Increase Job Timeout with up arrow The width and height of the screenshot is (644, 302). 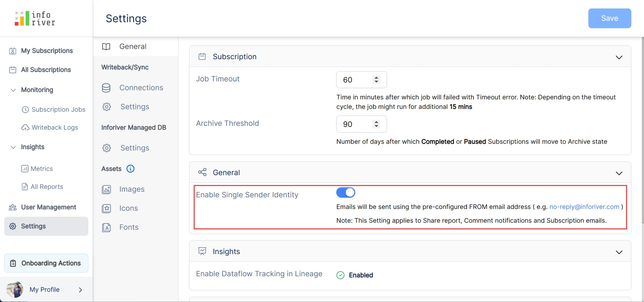pos(376,78)
